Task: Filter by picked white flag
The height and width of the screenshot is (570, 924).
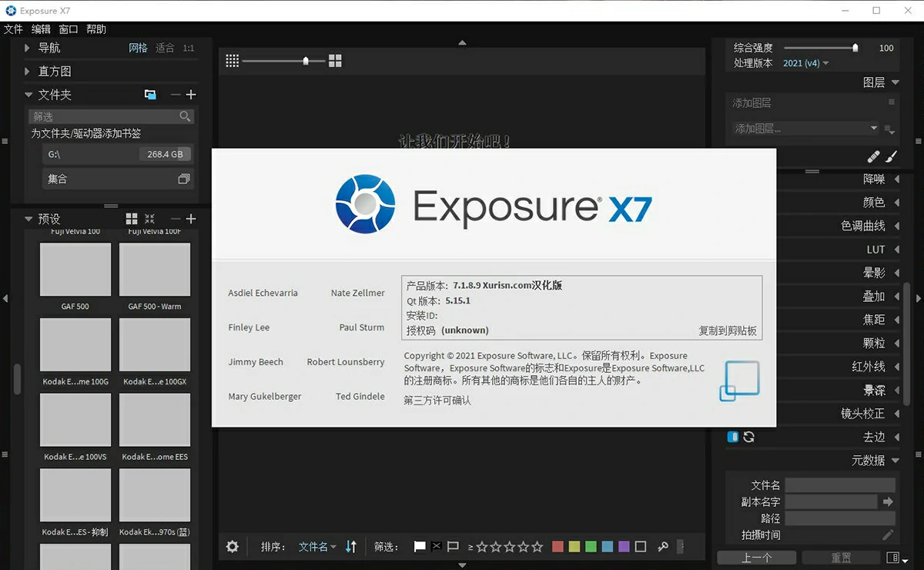Action: click(420, 547)
